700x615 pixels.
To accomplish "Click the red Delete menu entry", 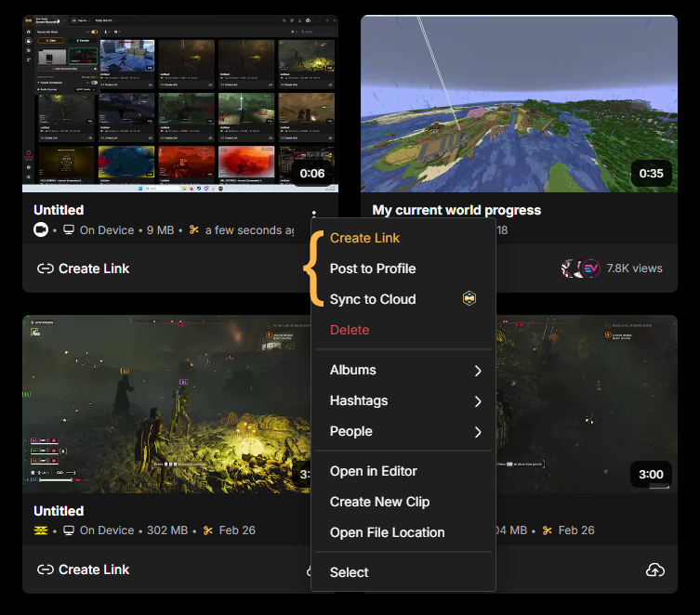I will click(x=403, y=330).
